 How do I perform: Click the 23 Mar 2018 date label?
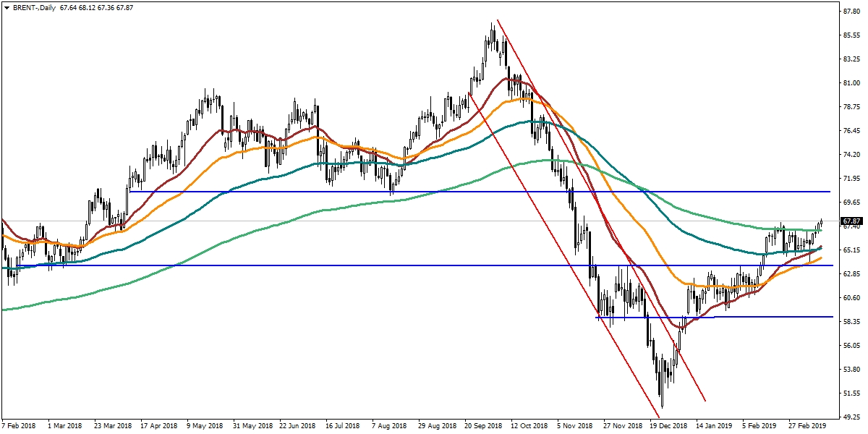tap(113, 427)
